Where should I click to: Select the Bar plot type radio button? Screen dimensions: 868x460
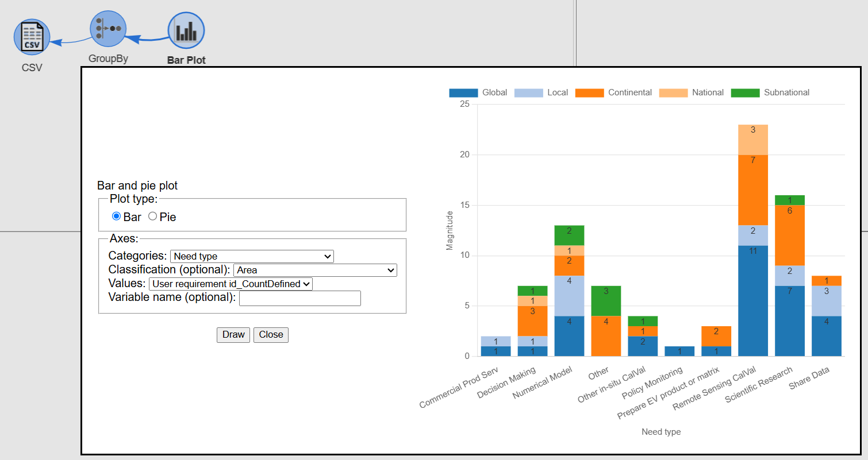point(117,217)
